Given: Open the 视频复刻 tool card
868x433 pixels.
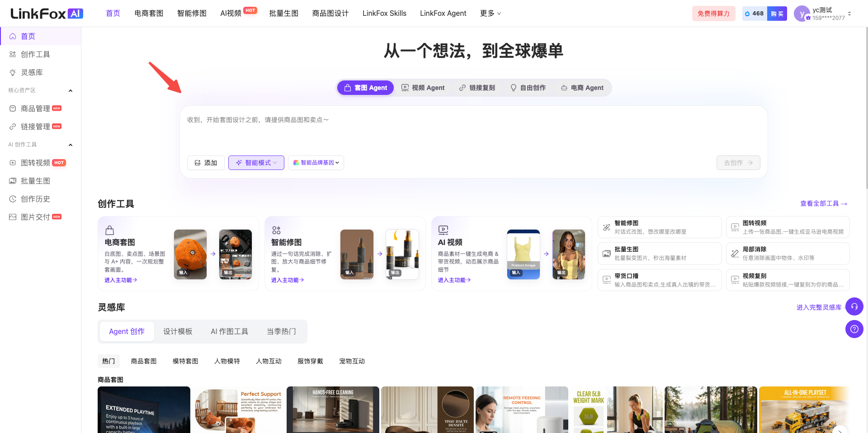Looking at the screenshot, I should point(788,280).
